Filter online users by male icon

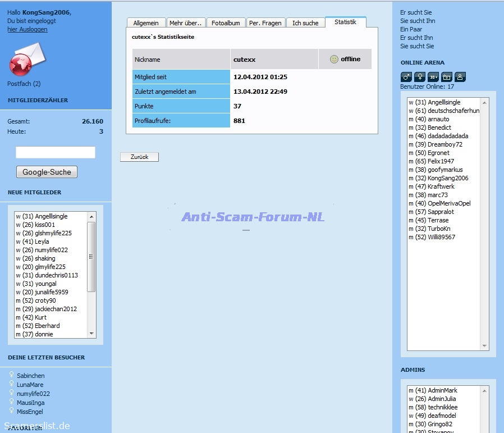406,78
